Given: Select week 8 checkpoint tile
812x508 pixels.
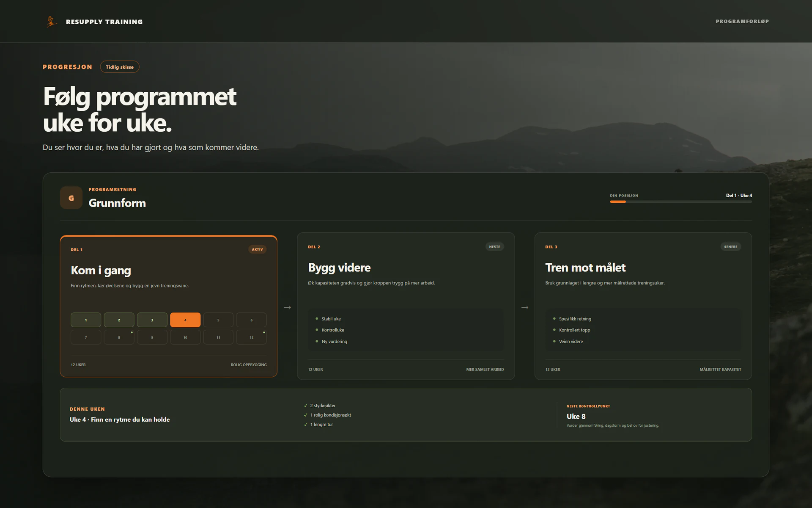Looking at the screenshot, I should [x=119, y=337].
